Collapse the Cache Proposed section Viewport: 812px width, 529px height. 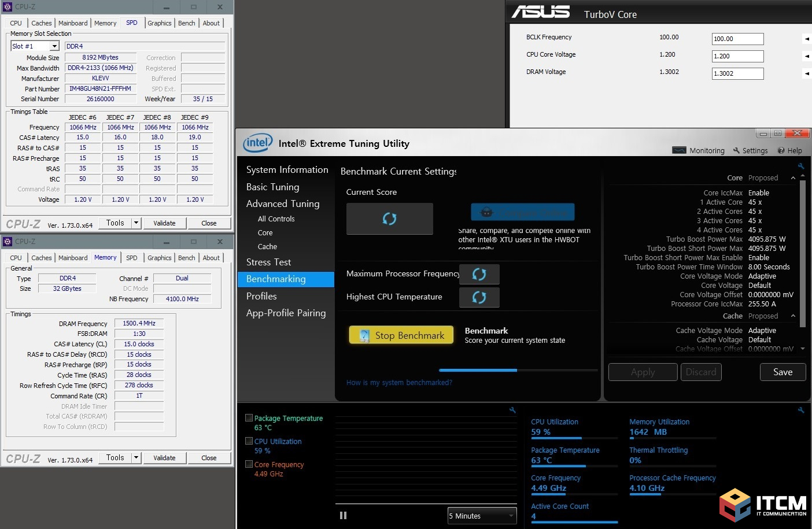coord(793,316)
